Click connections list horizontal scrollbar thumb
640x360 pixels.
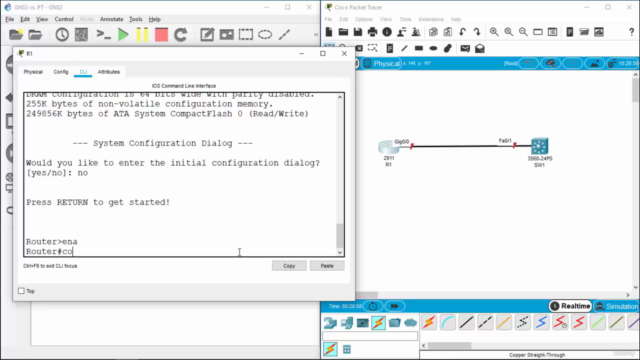[449, 345]
